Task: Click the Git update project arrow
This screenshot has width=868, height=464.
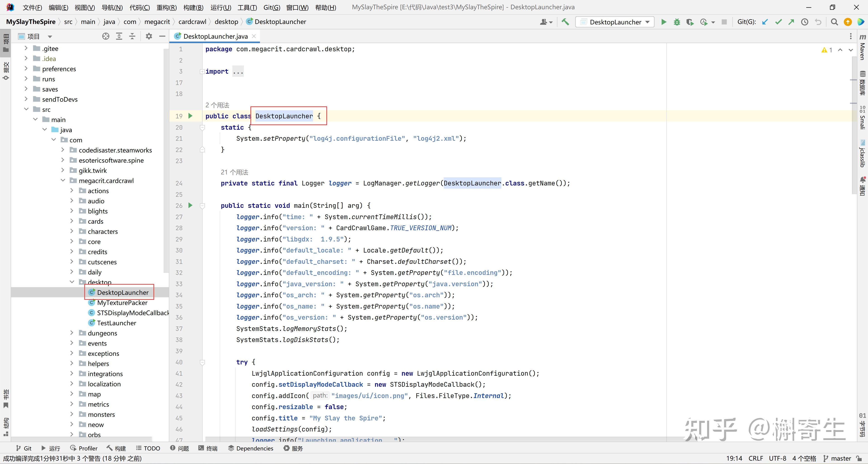Action: (x=765, y=22)
